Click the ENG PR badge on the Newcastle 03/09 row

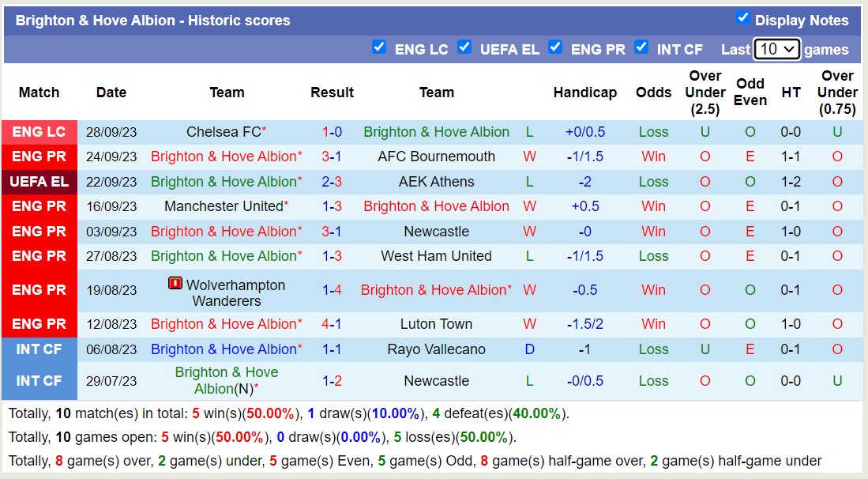coord(39,232)
